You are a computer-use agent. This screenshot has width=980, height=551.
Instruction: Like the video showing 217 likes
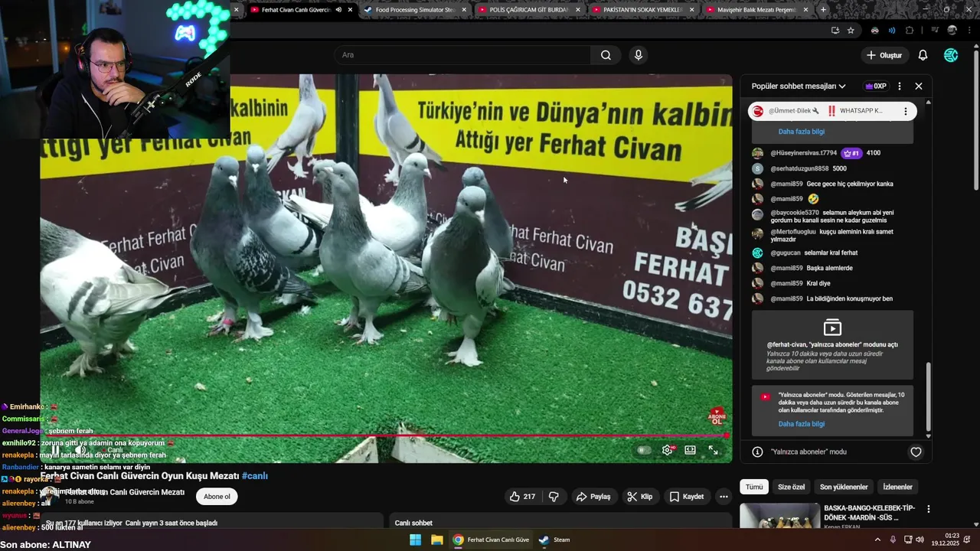pos(522,497)
